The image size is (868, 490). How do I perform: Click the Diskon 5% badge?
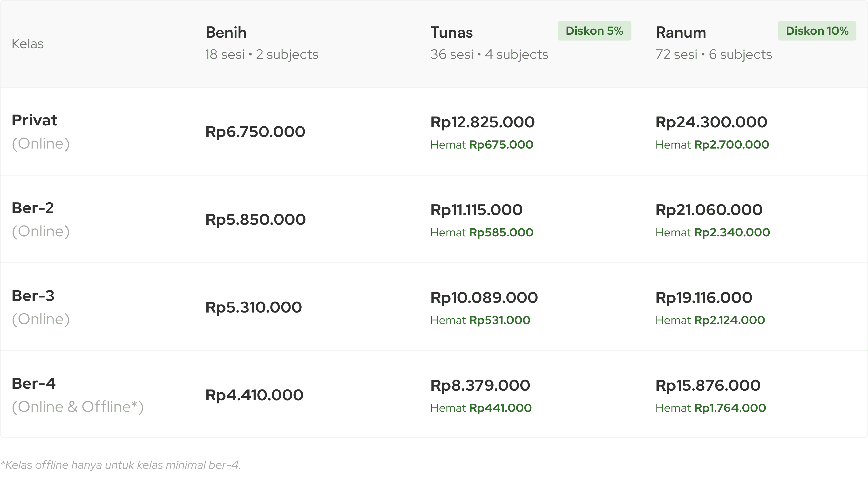pyautogui.click(x=594, y=31)
